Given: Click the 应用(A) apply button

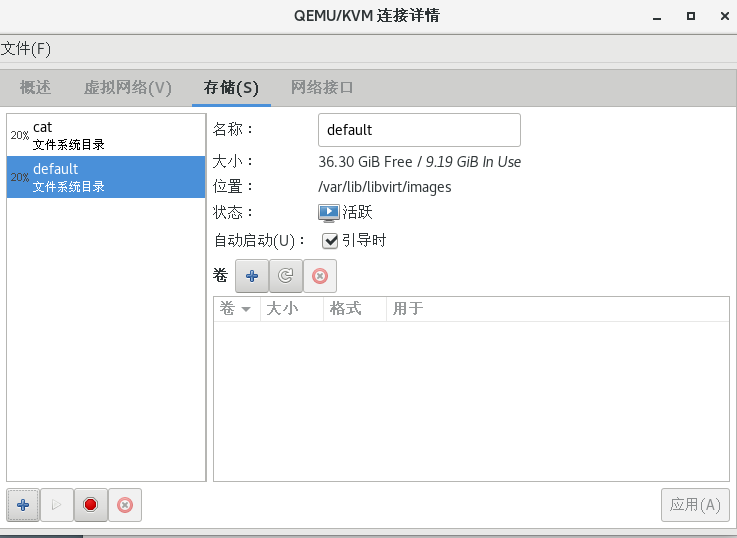Looking at the screenshot, I should [695, 505].
